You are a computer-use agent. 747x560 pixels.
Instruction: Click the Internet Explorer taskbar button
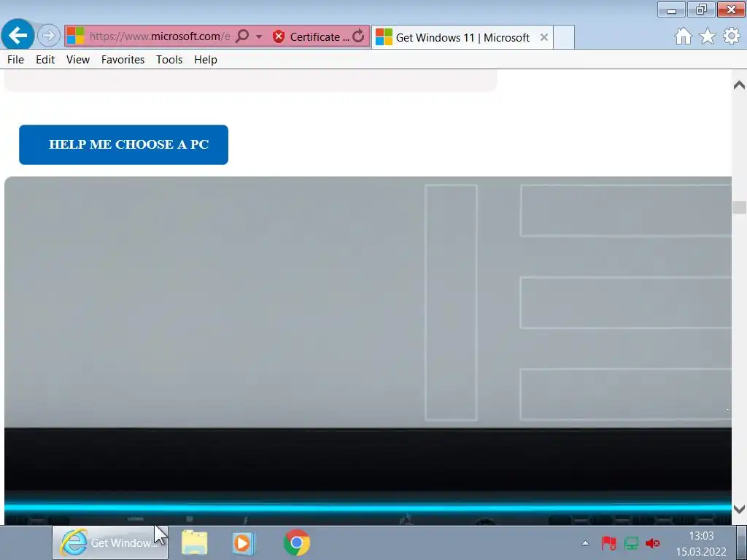coord(110,542)
